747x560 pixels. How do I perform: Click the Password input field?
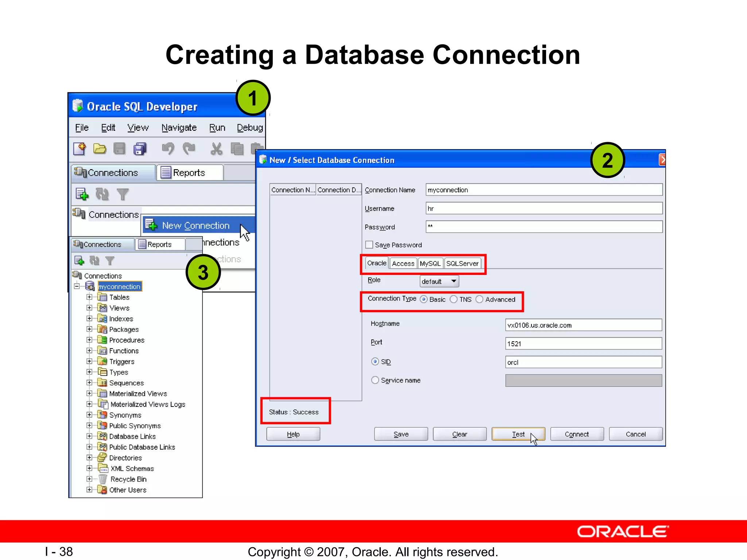click(544, 227)
